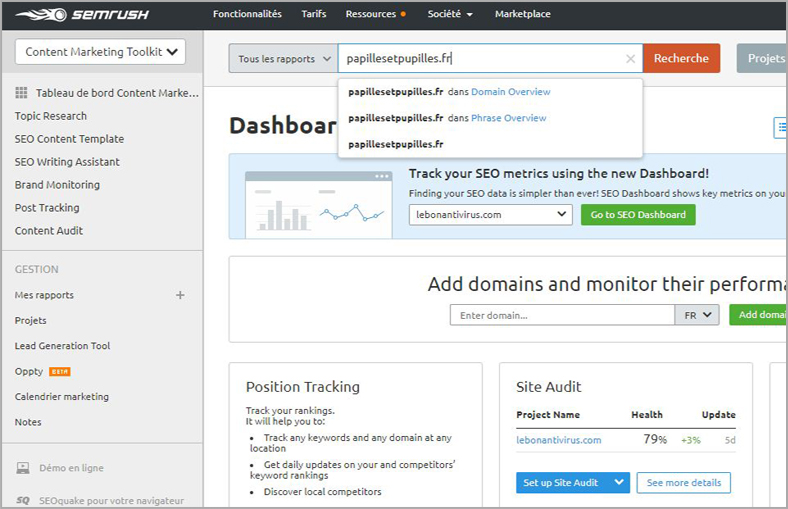Click the Semrush logo

[82, 15]
